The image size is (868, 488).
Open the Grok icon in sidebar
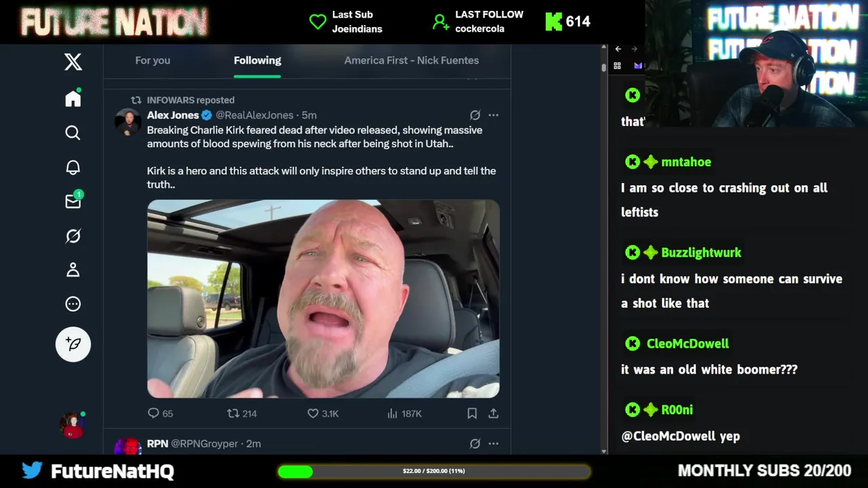[x=73, y=236]
